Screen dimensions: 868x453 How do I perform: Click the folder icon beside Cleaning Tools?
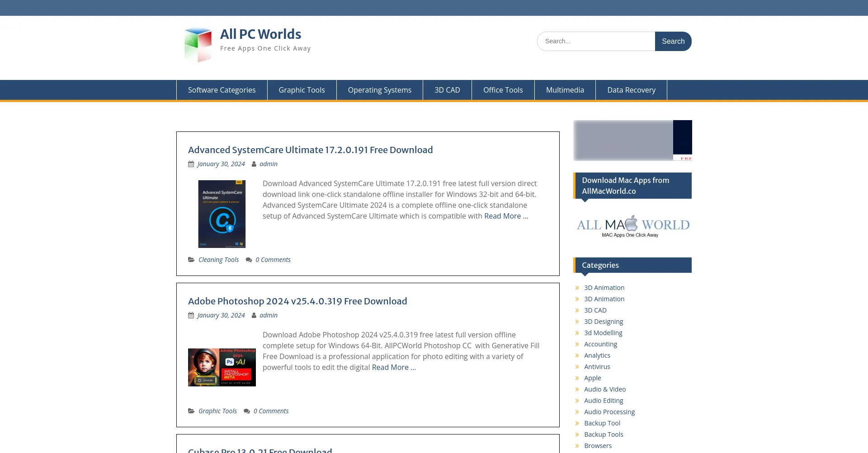point(191,260)
